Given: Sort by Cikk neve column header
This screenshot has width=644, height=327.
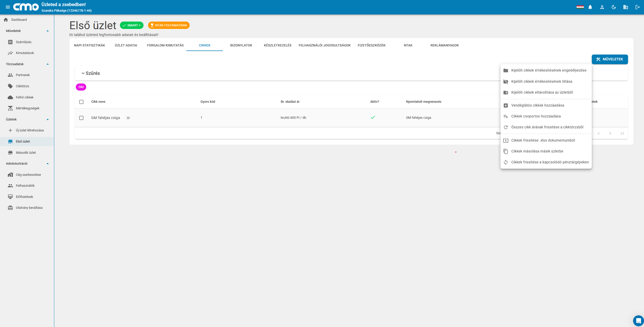Looking at the screenshot, I should (98, 102).
